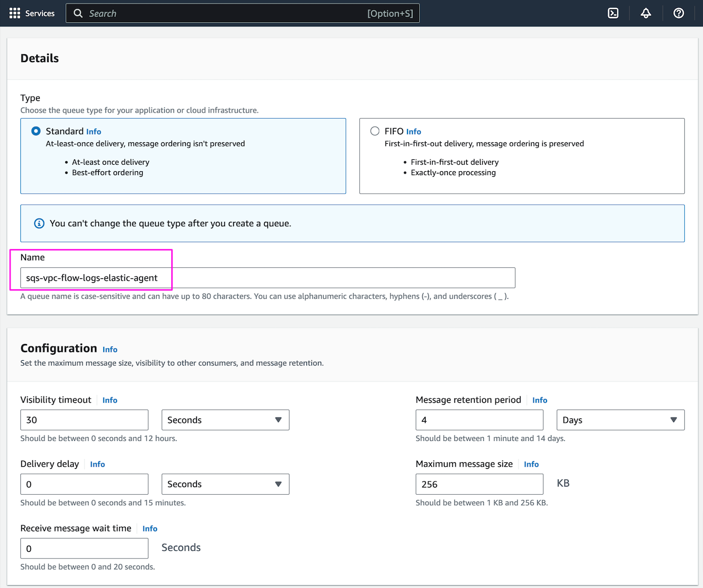Click the help question mark icon
The height and width of the screenshot is (588, 703).
pos(679,13)
